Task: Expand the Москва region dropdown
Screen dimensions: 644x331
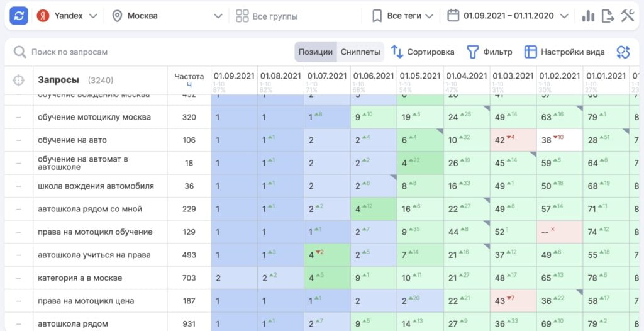Action: tap(167, 16)
